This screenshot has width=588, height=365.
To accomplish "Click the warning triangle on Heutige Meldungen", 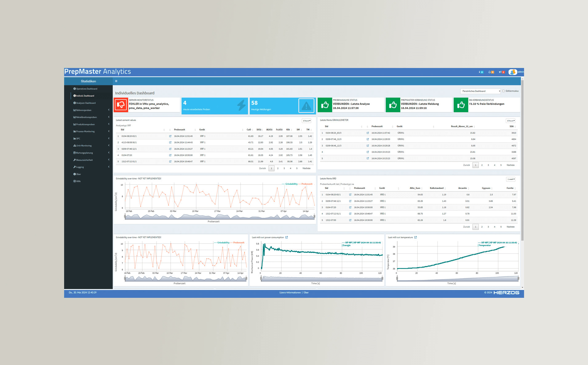I will (306, 106).
